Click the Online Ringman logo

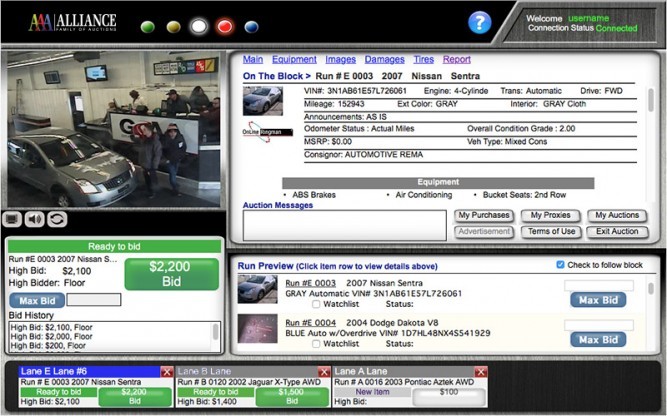(x=267, y=132)
